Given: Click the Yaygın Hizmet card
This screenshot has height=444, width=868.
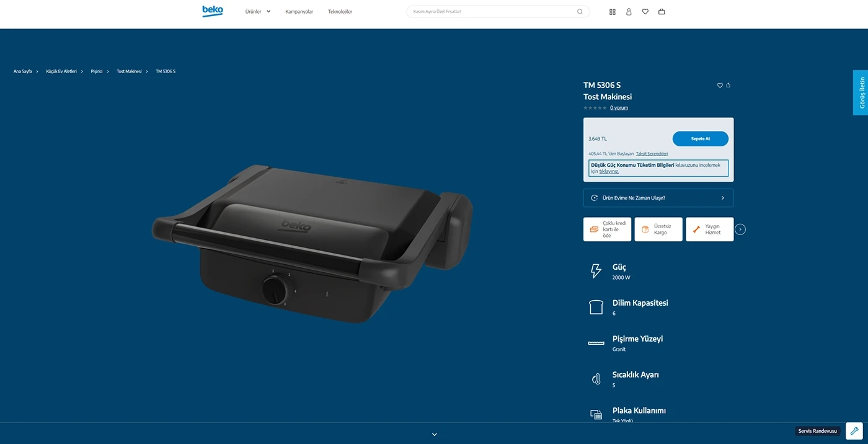Looking at the screenshot, I should [709, 229].
